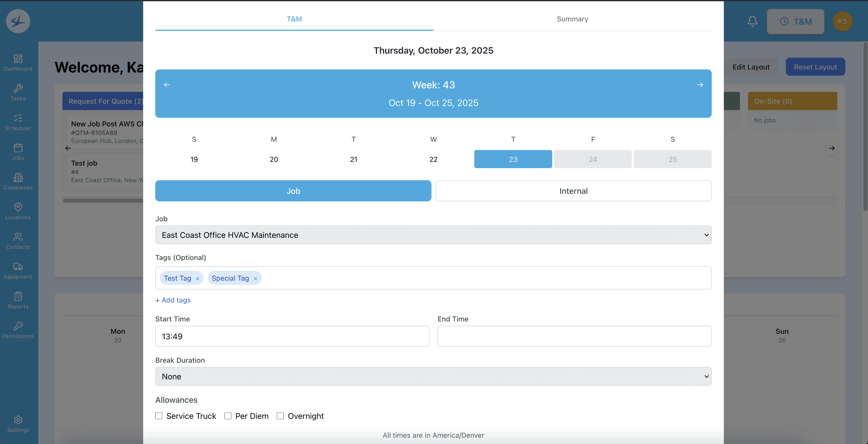The height and width of the screenshot is (444, 868).
Task: Open Scheduler from sidebar
Action: coord(18,122)
